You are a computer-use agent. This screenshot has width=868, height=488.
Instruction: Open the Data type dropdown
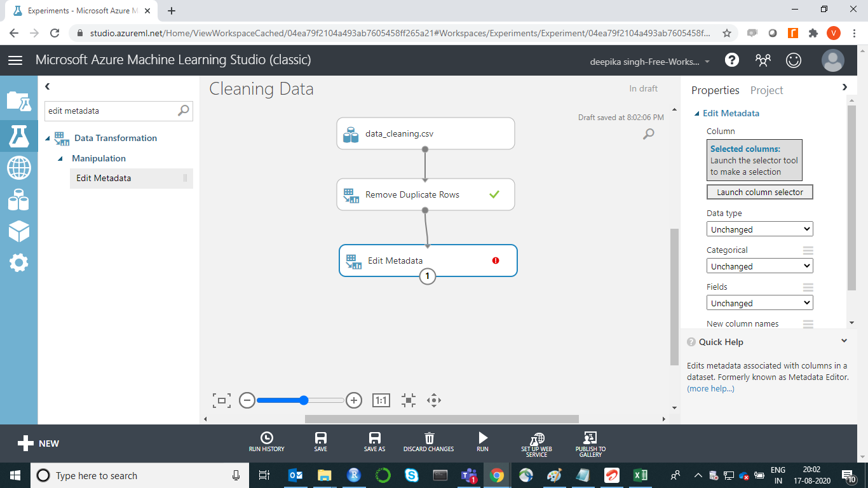(759, 229)
